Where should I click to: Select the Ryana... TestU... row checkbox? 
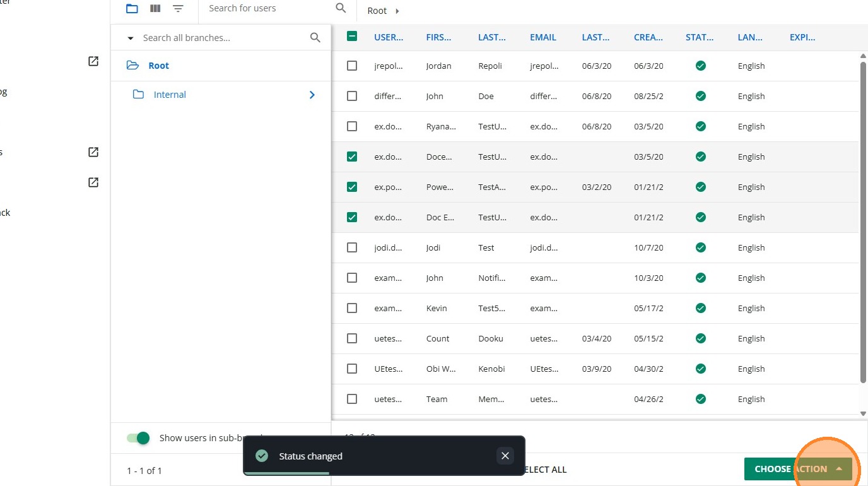pos(352,126)
